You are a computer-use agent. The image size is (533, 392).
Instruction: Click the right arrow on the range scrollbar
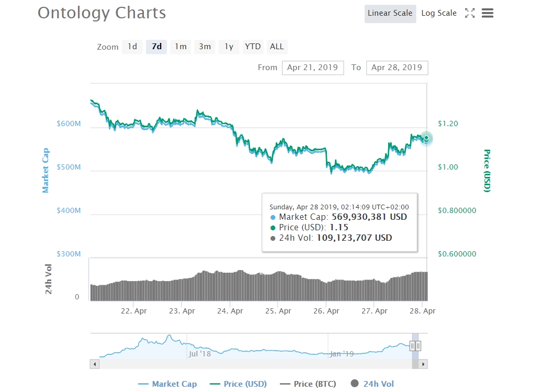coord(424,363)
